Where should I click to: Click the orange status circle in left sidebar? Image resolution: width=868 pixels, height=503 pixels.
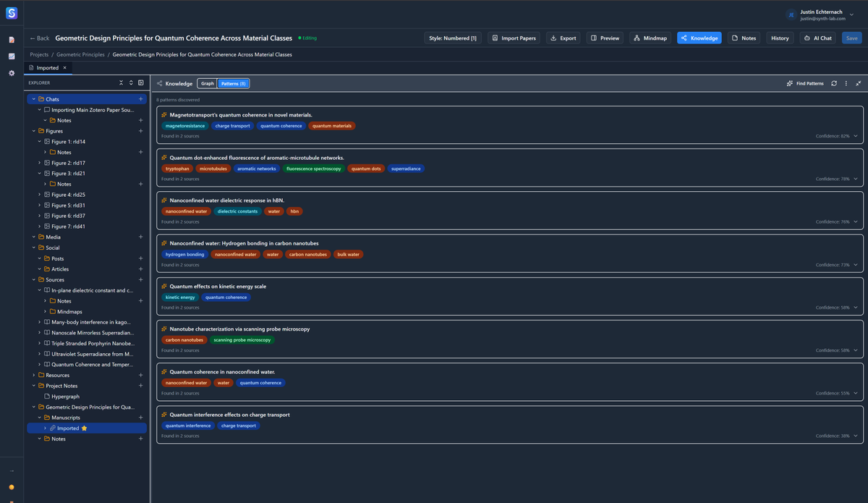[12, 487]
